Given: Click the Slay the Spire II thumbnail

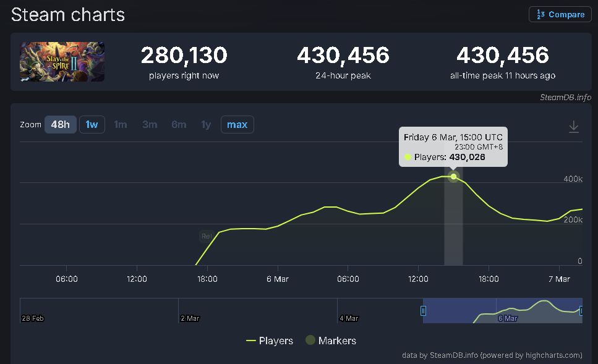Looking at the screenshot, I should pos(62,62).
